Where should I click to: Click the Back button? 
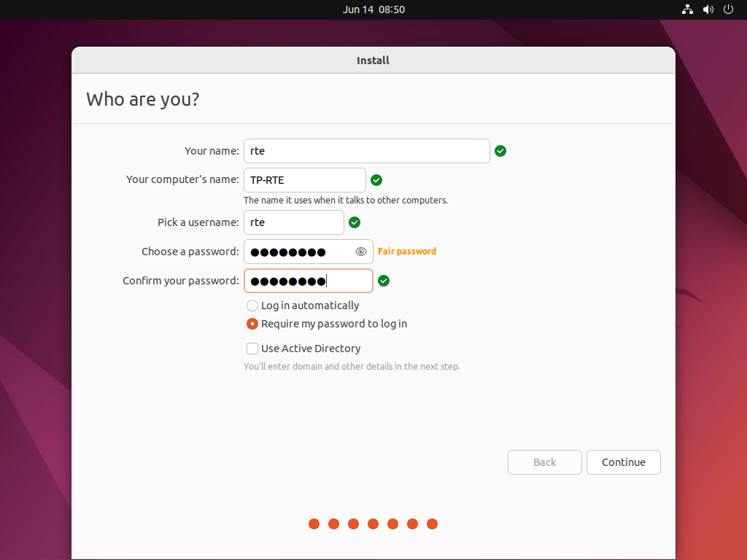coord(545,462)
